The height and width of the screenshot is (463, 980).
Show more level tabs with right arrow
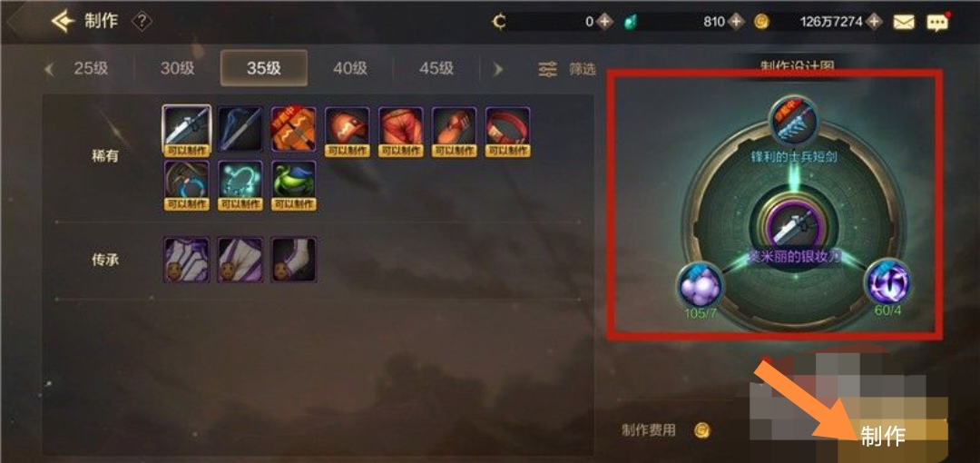point(497,69)
